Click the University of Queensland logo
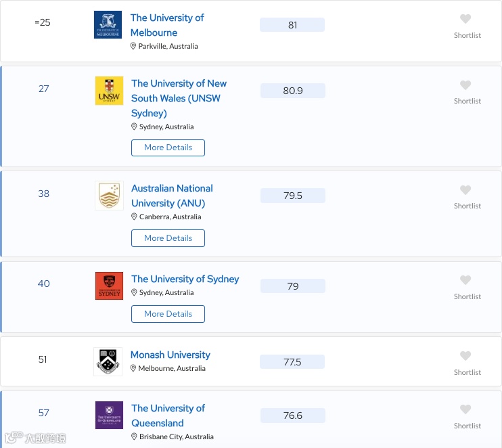Screen dimensions: 502x448 [x=109, y=415]
